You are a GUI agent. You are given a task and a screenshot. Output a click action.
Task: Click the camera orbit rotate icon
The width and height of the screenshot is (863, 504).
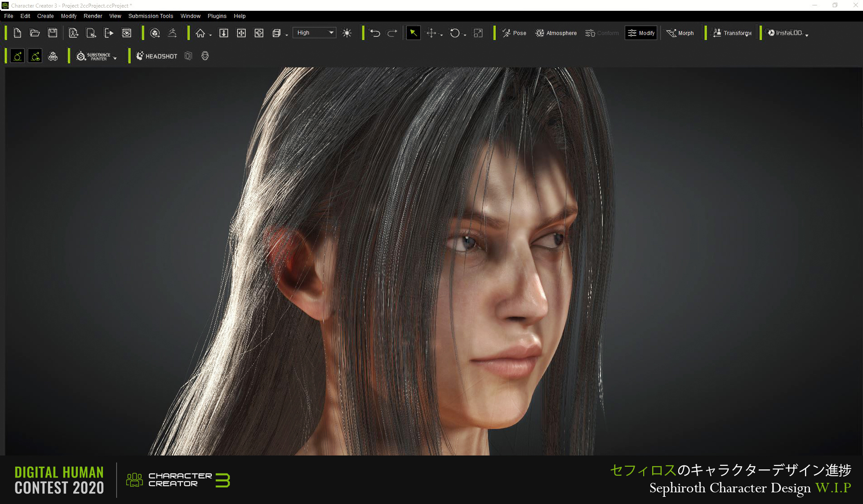[x=259, y=33]
